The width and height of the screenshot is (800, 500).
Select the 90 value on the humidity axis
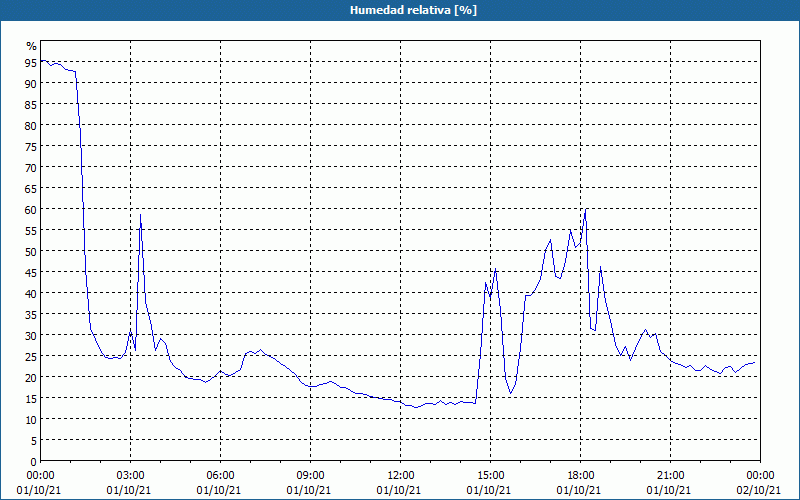[31, 83]
